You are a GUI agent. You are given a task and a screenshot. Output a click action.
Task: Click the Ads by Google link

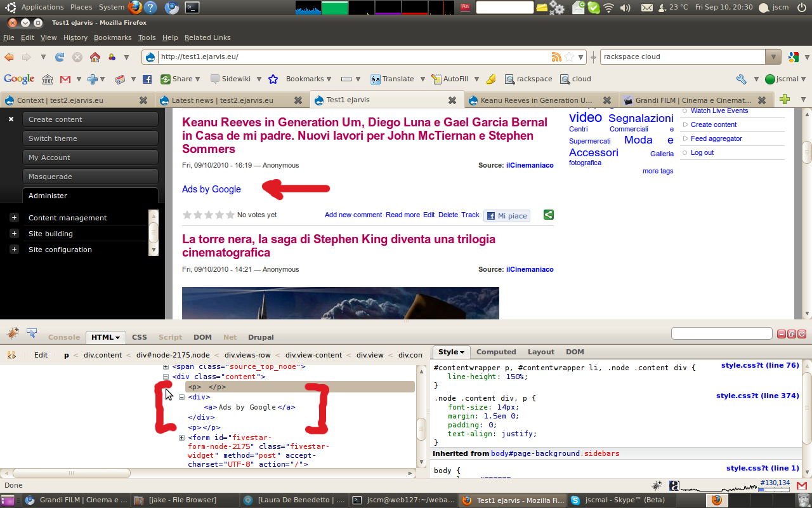(211, 189)
